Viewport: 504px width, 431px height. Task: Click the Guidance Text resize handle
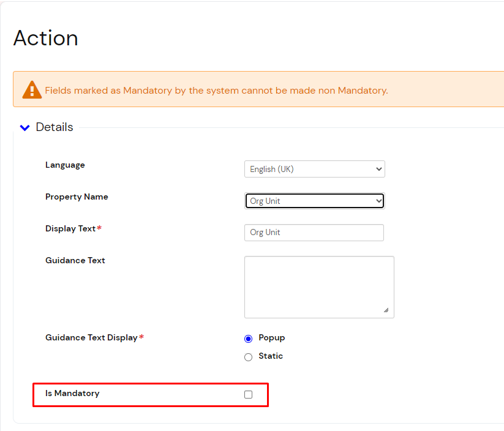click(386, 310)
